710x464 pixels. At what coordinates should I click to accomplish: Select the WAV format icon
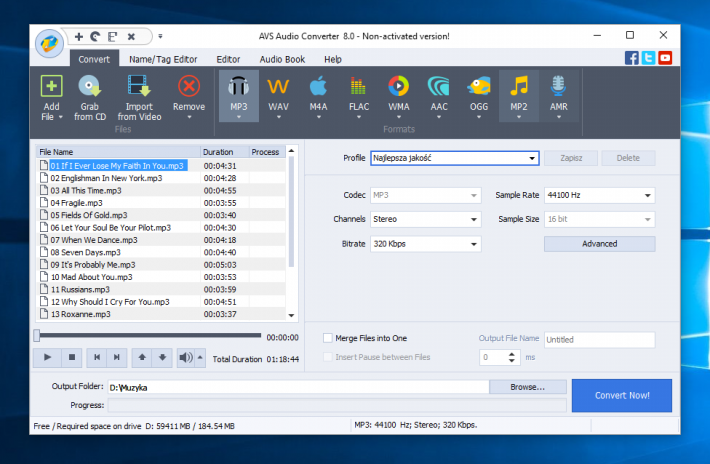pyautogui.click(x=278, y=86)
